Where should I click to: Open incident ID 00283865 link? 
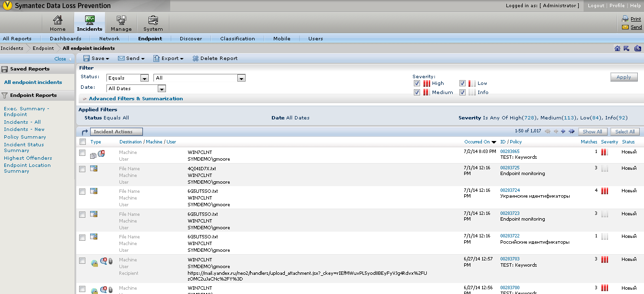[510, 151]
